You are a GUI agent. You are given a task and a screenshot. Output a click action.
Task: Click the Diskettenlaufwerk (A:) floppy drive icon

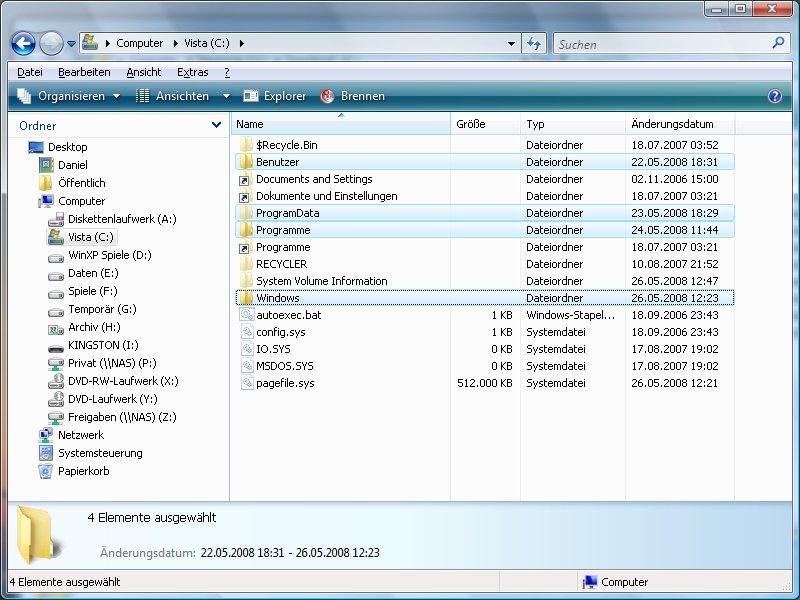[x=56, y=220]
